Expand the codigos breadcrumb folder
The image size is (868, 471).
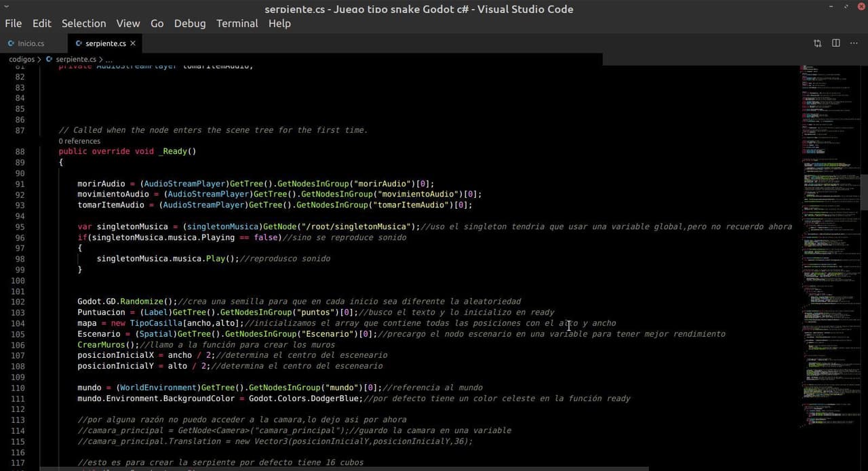(22, 60)
